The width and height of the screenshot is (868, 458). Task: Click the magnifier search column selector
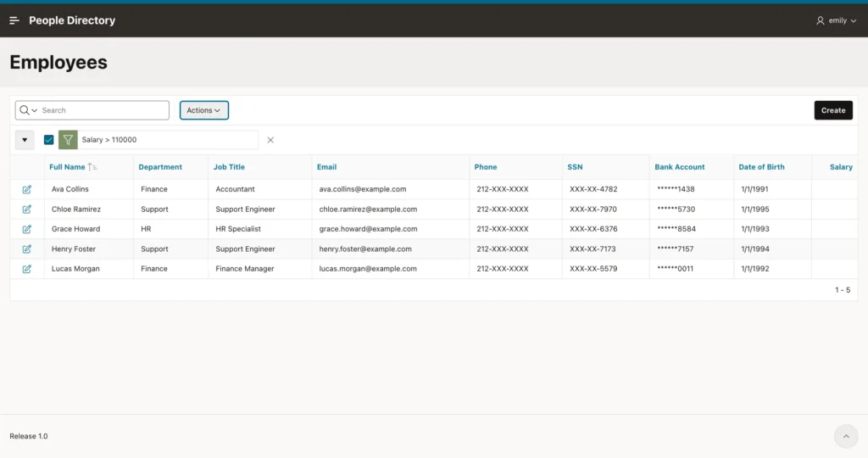click(x=28, y=110)
